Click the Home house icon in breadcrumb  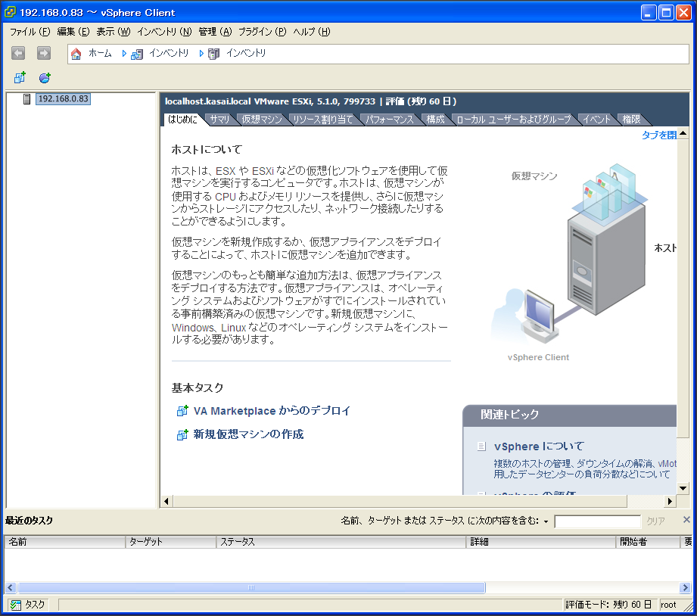(x=76, y=54)
